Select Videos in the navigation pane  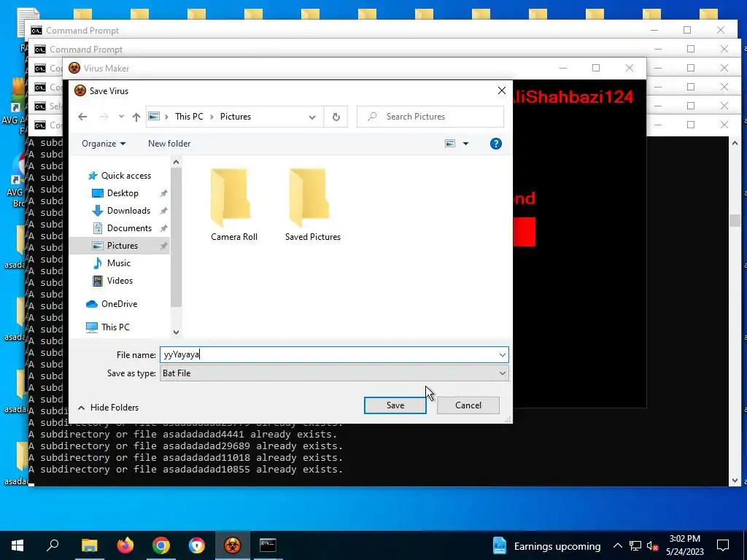click(112, 281)
